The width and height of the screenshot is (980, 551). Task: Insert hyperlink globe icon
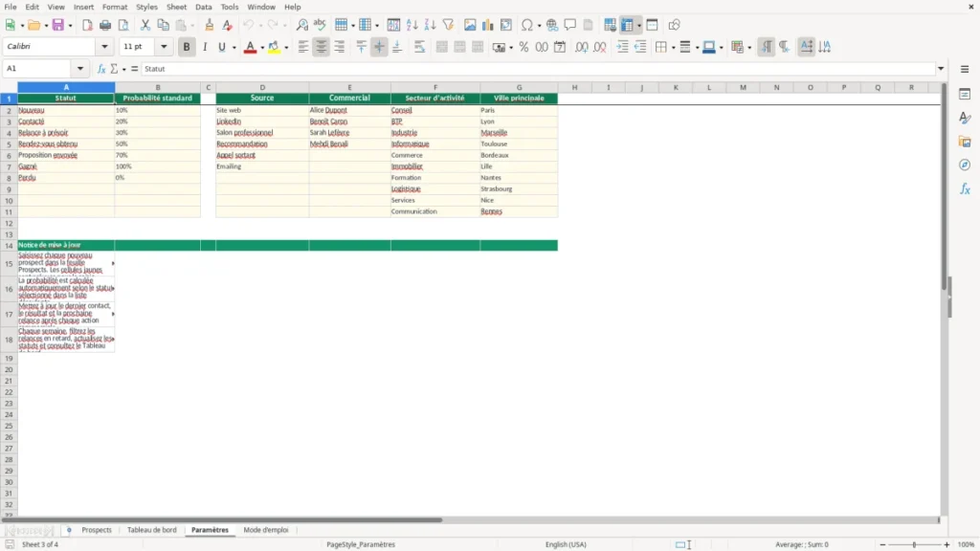tap(552, 25)
